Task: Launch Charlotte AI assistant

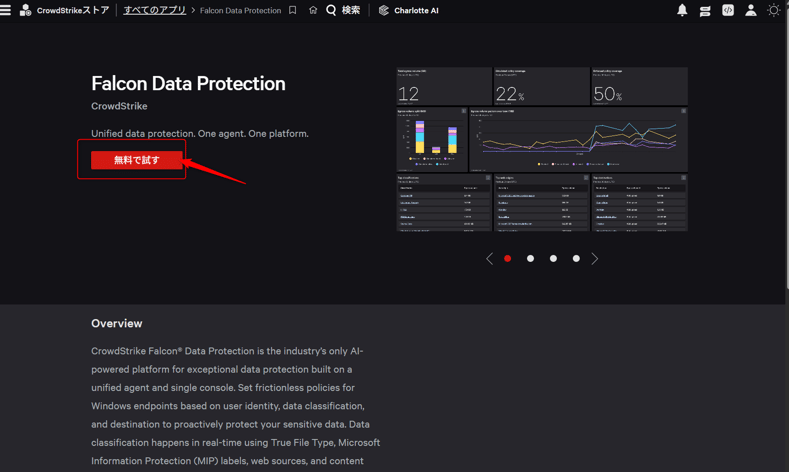Action: [x=408, y=10]
